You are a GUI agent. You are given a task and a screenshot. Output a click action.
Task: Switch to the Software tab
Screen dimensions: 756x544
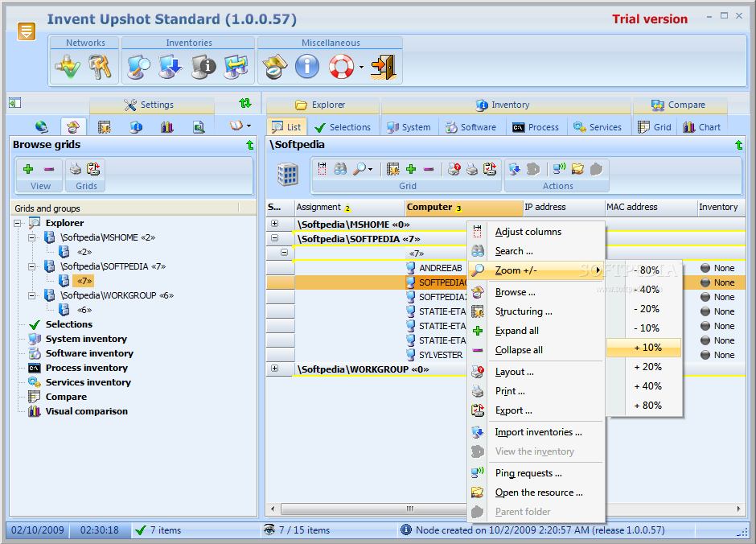pos(470,127)
